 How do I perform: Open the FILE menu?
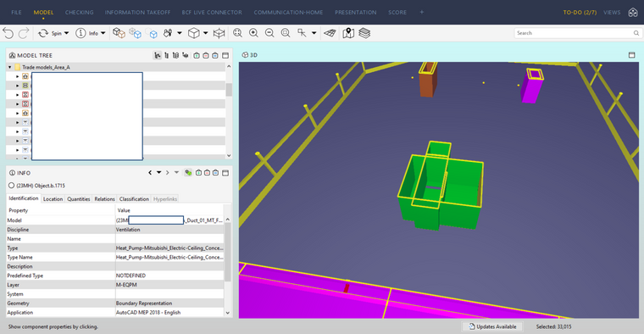pyautogui.click(x=16, y=13)
